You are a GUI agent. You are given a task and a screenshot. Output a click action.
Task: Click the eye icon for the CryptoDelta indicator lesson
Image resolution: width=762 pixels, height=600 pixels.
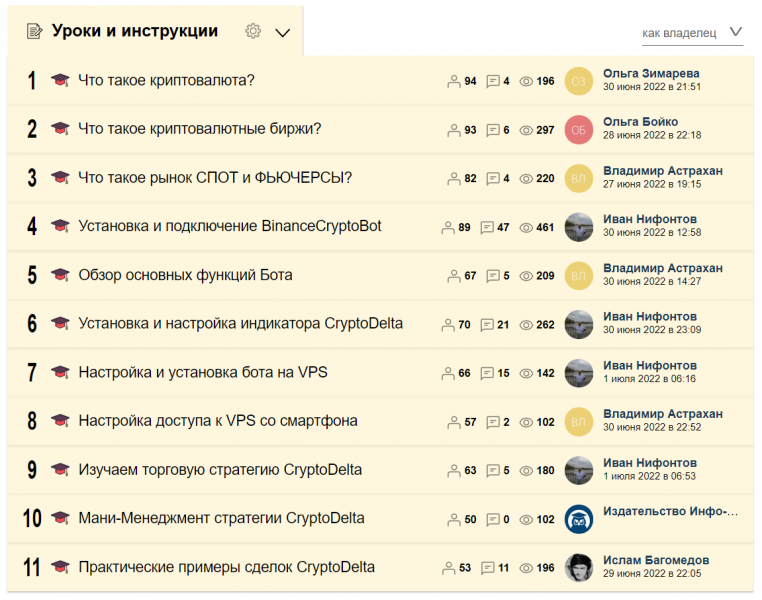tap(526, 325)
